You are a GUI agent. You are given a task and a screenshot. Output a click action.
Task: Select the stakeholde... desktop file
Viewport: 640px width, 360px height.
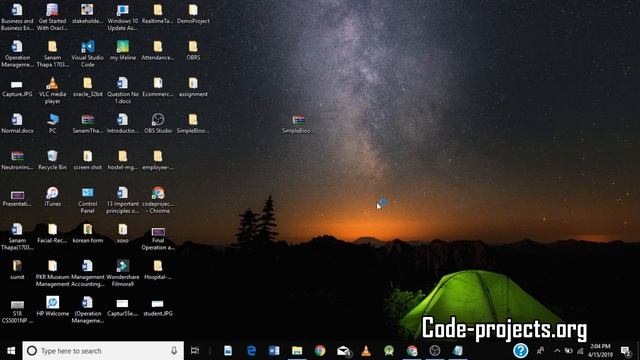point(87,13)
